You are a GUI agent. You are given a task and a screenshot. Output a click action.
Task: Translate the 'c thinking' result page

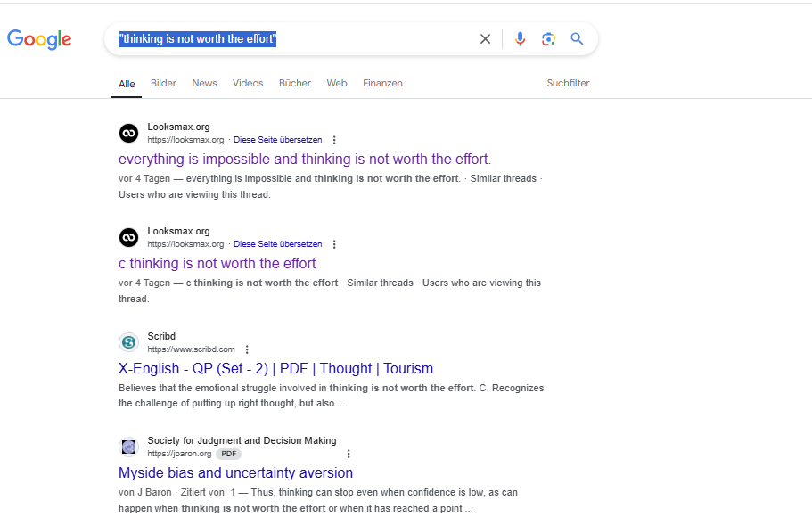[x=277, y=244]
